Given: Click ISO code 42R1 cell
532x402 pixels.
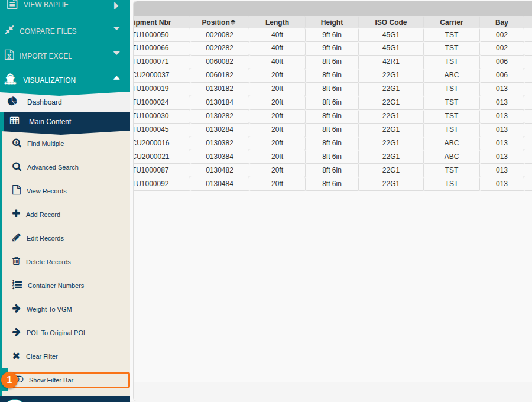Looking at the screenshot, I should pyautogui.click(x=391, y=61).
